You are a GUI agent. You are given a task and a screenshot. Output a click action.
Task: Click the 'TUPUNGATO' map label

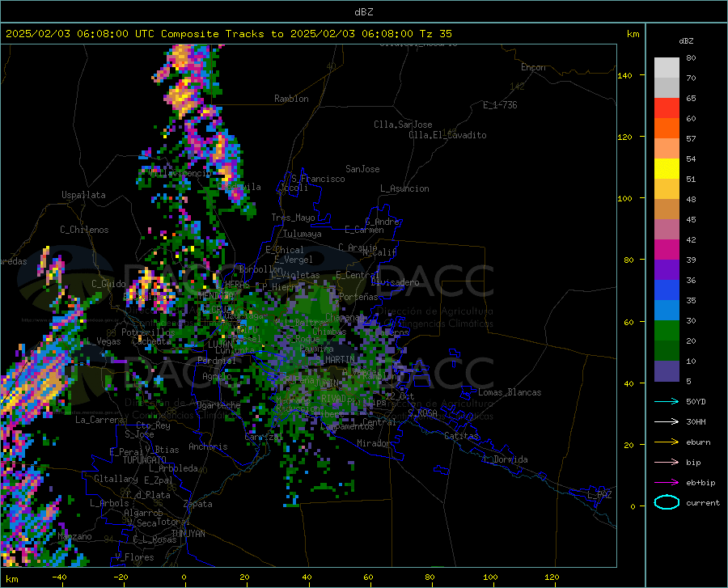click(x=145, y=460)
